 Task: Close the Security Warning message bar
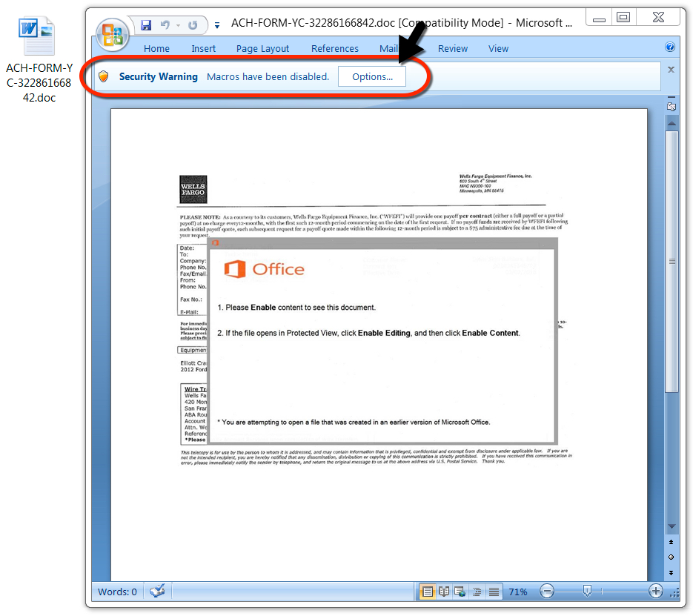tap(671, 70)
